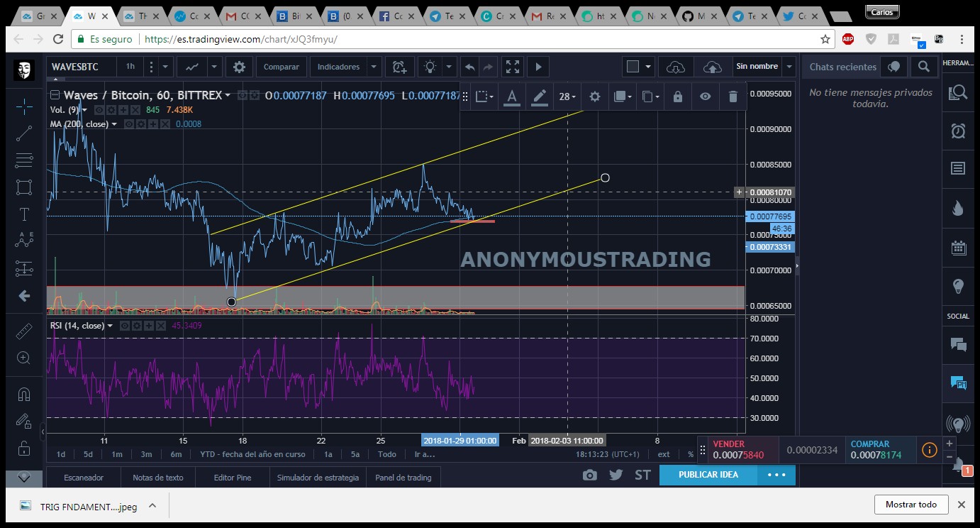Select the ruler measure tool
980x528 pixels.
pos(24,331)
